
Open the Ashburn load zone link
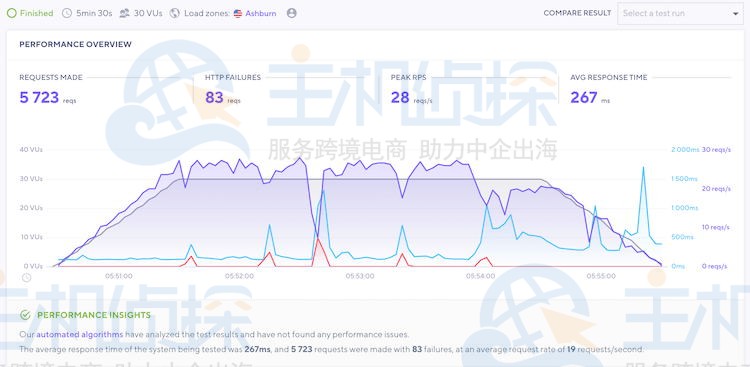tap(261, 13)
